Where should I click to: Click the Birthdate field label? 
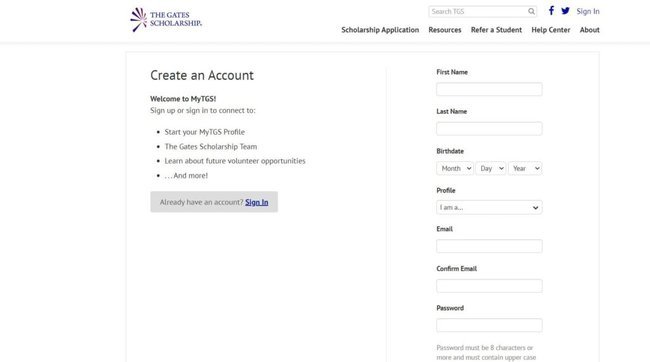tap(450, 151)
